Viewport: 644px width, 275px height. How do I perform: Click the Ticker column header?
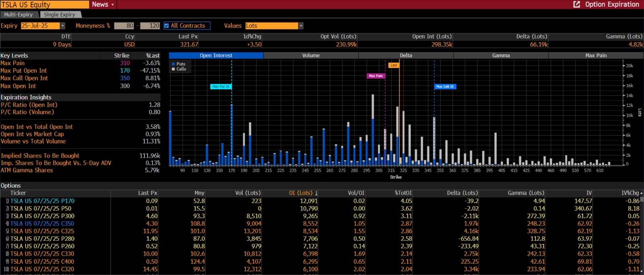[18, 193]
